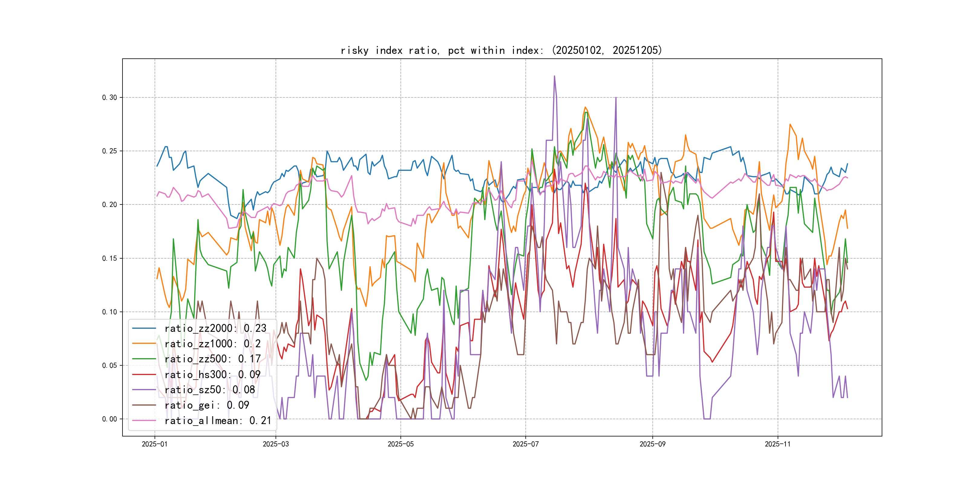Click the green ratio_zz500 legend line sample
The image size is (980, 490).
(x=144, y=359)
